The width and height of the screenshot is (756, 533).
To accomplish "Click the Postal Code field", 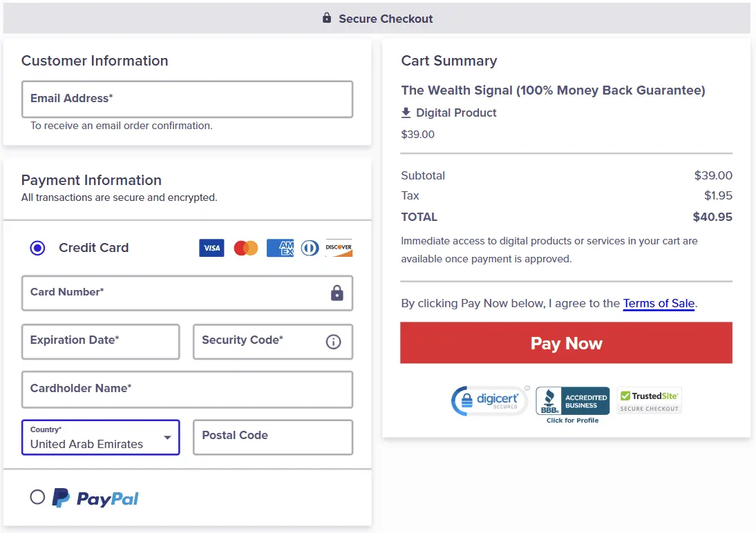I will (272, 437).
